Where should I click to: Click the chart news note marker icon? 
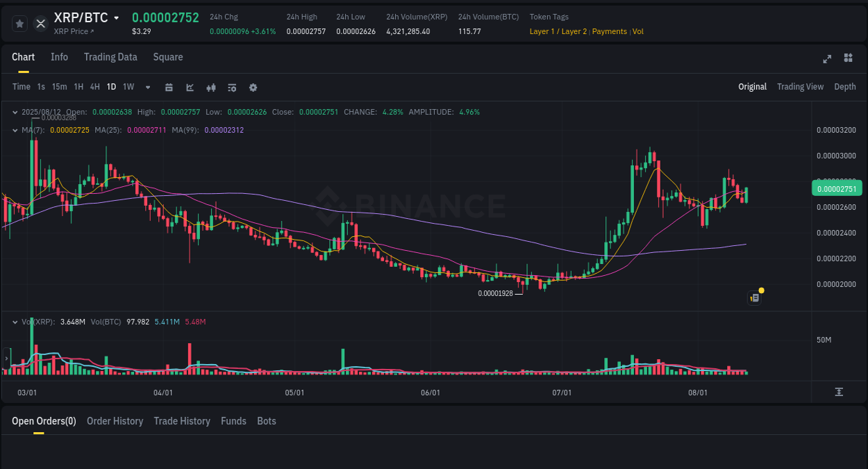755,297
